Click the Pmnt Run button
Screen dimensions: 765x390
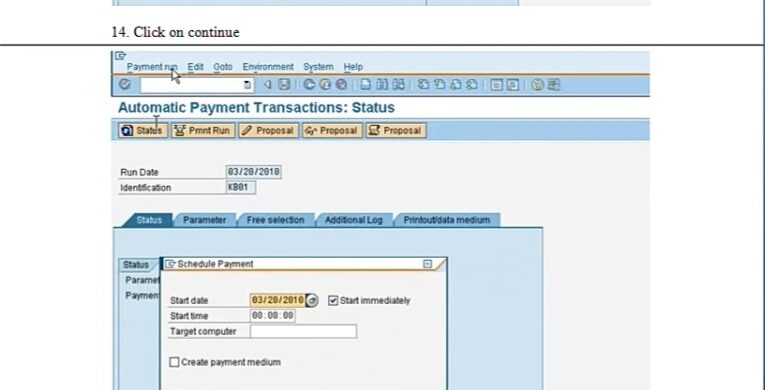point(203,130)
